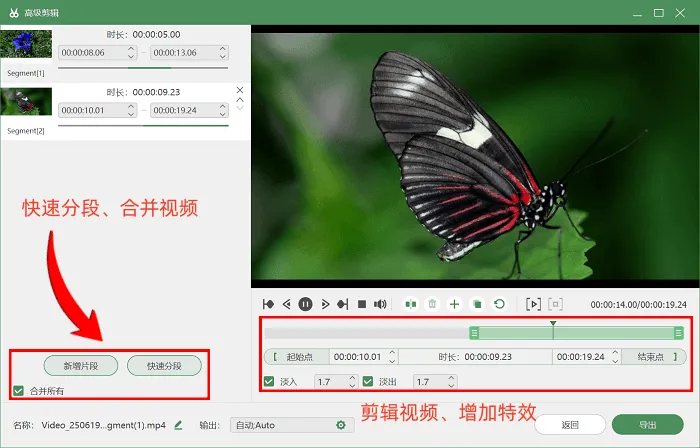The image size is (700, 448).
Task: Click the 快速分段 button
Action: (164, 366)
